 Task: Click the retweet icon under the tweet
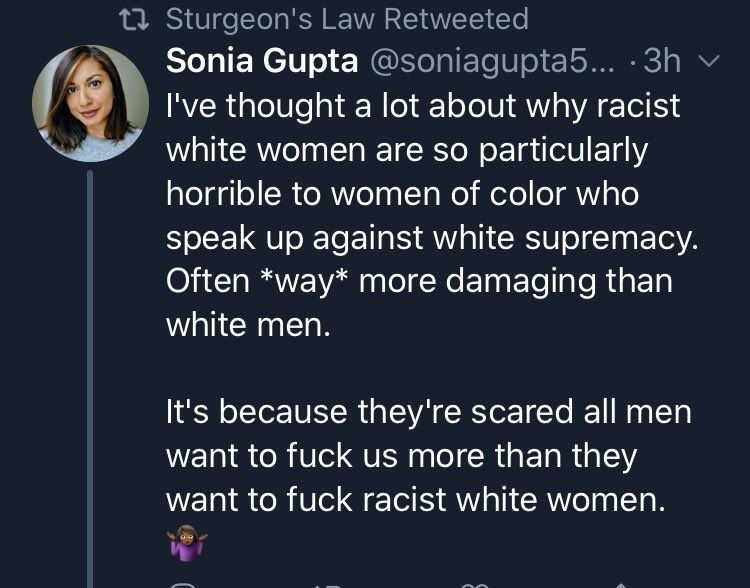(x=325, y=583)
